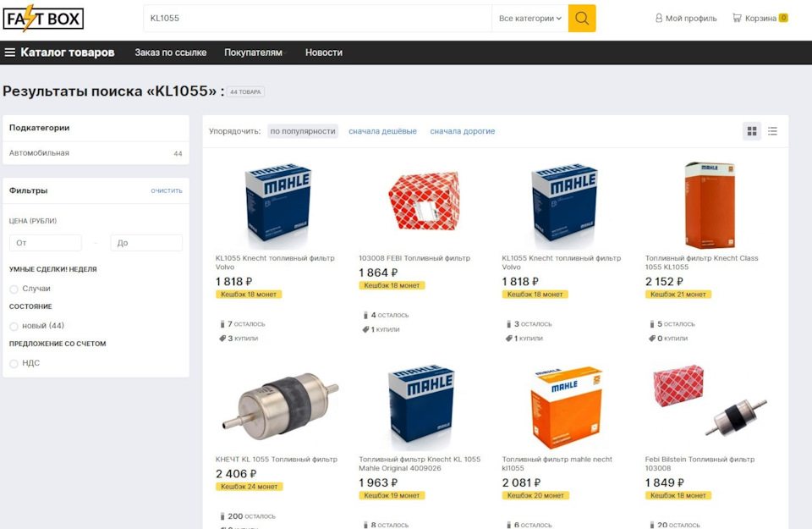Viewport: 812px width, 529px height.
Task: Click price '1 849 ₽'
Action: point(665,482)
